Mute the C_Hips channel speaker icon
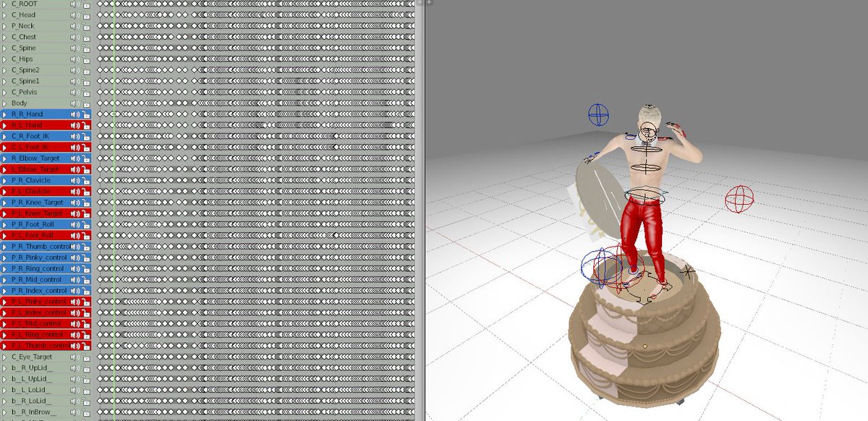Screen dimensions: 868x421 pos(75,59)
